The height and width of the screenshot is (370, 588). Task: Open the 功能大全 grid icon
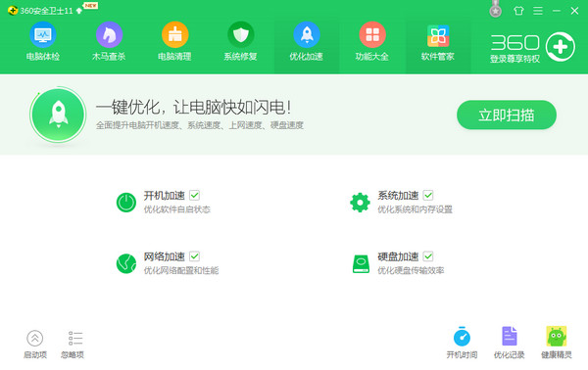(372, 35)
